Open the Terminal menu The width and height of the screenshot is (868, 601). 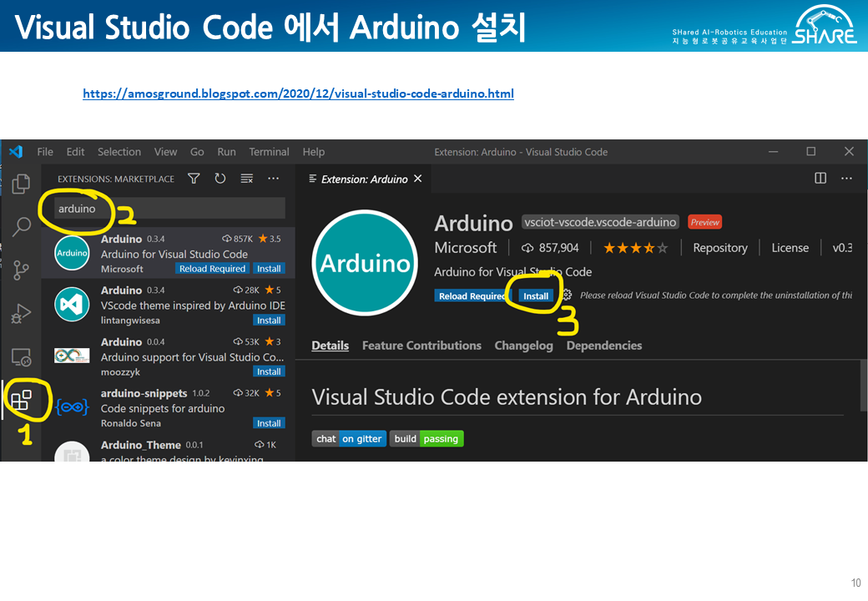tap(269, 152)
